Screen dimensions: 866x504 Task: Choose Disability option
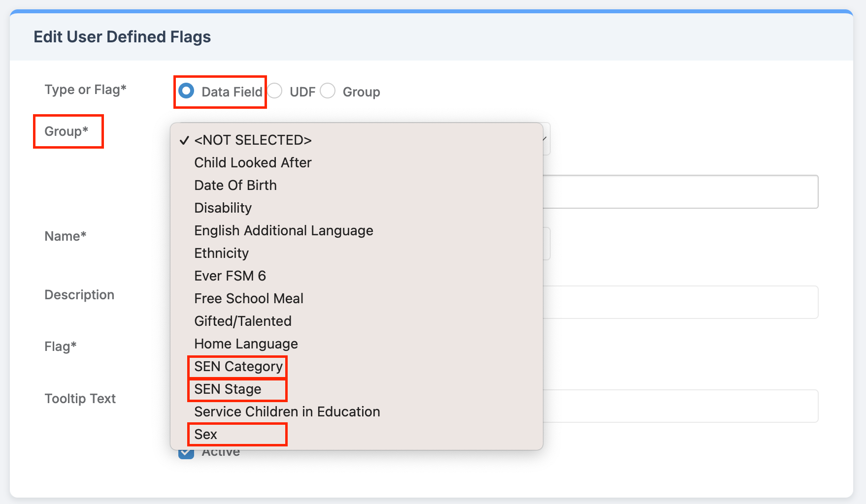tap(357, 208)
